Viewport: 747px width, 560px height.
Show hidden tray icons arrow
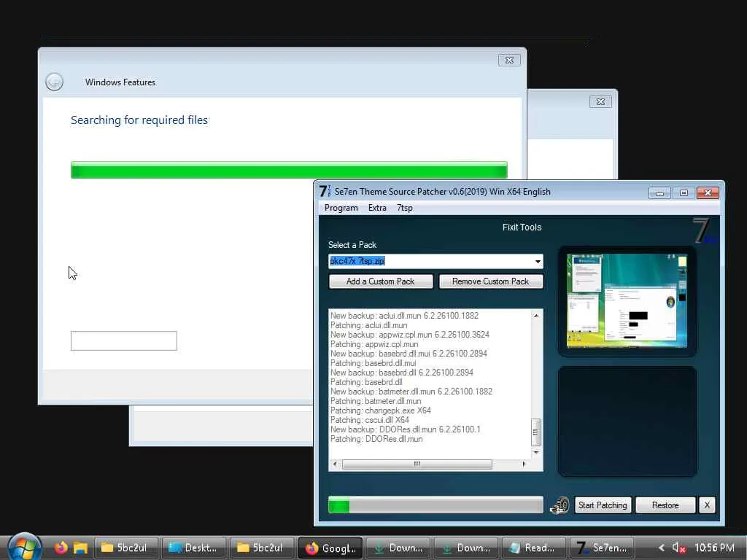point(661,548)
